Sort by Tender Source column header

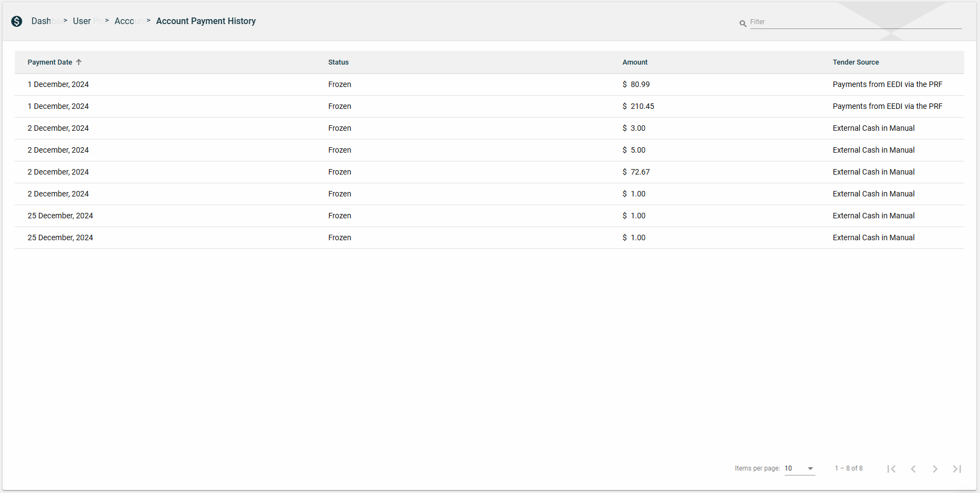tap(856, 62)
